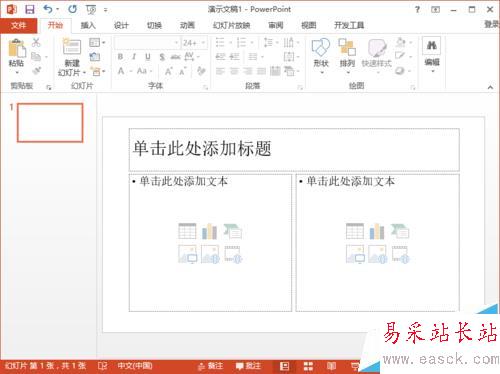Click the Redo/Repeat icon

coord(72,9)
